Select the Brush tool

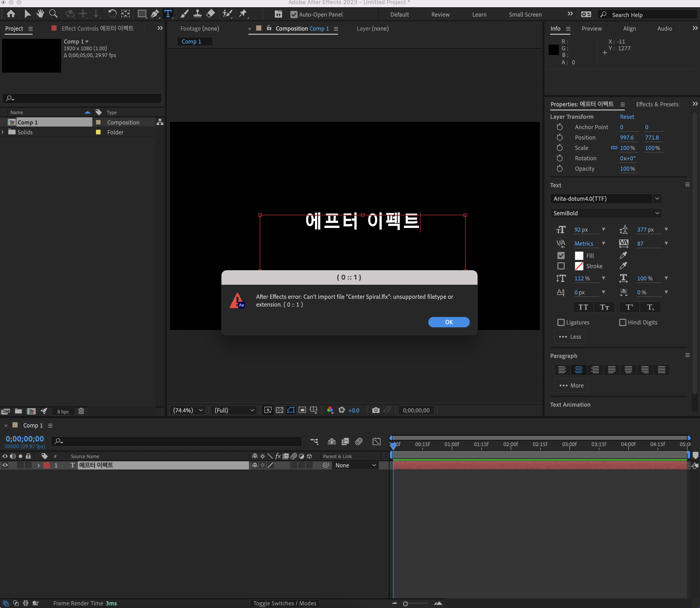coord(184,13)
